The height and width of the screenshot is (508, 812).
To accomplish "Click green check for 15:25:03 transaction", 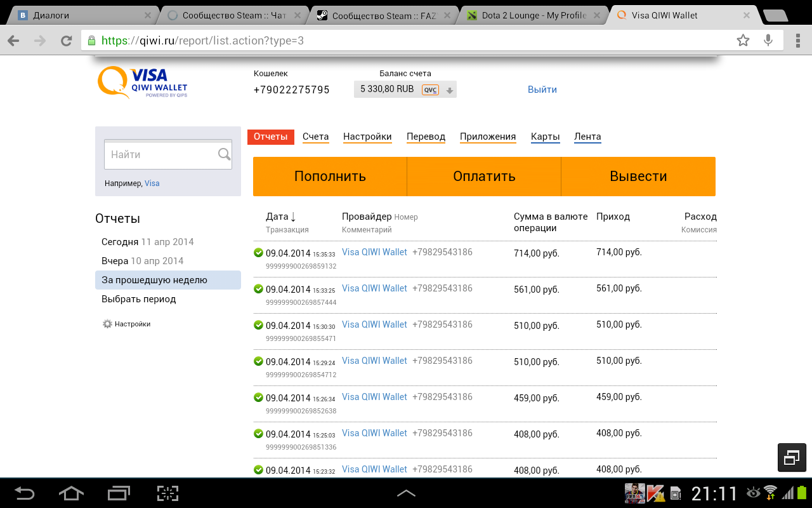I will tap(258, 434).
